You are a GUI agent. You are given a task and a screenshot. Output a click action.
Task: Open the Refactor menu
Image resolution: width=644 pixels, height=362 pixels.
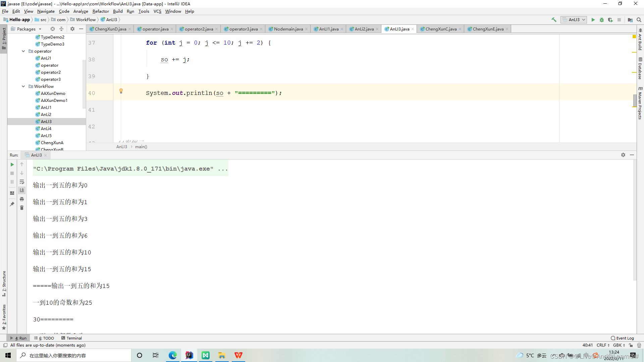(101, 11)
